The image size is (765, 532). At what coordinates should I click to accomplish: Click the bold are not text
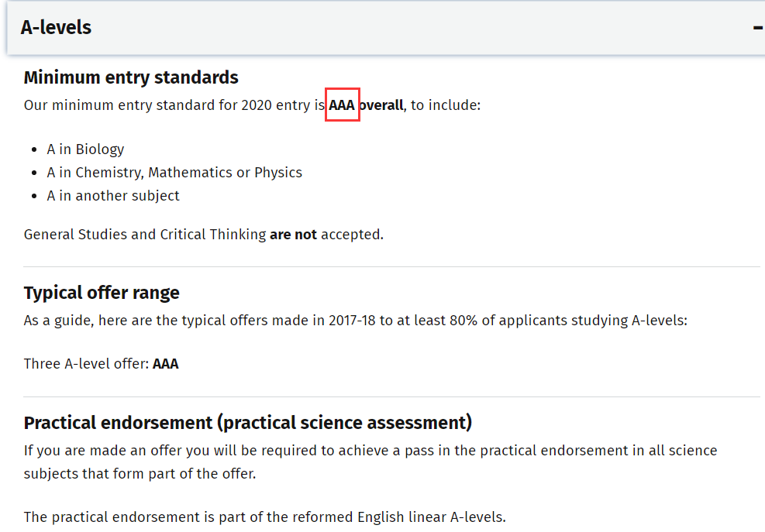[x=293, y=235]
